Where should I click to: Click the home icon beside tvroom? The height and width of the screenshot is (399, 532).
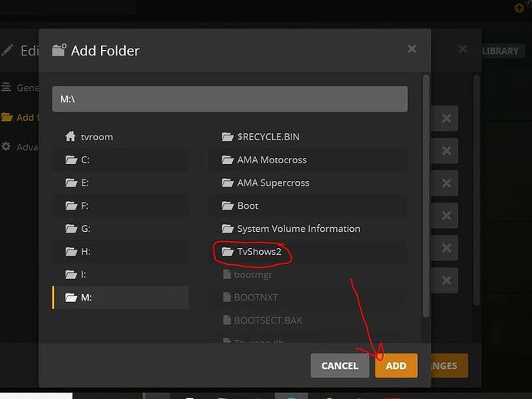[70, 136]
